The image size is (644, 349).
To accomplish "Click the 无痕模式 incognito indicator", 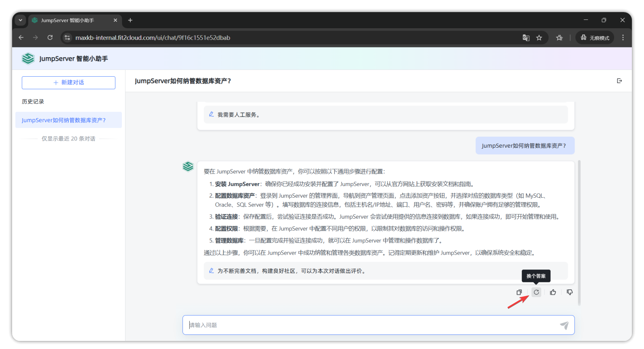I will click(x=595, y=38).
